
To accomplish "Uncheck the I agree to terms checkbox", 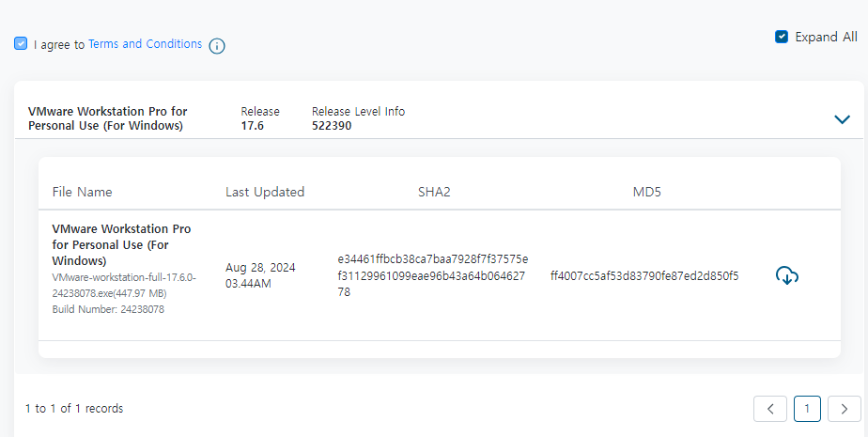I will click(x=21, y=43).
